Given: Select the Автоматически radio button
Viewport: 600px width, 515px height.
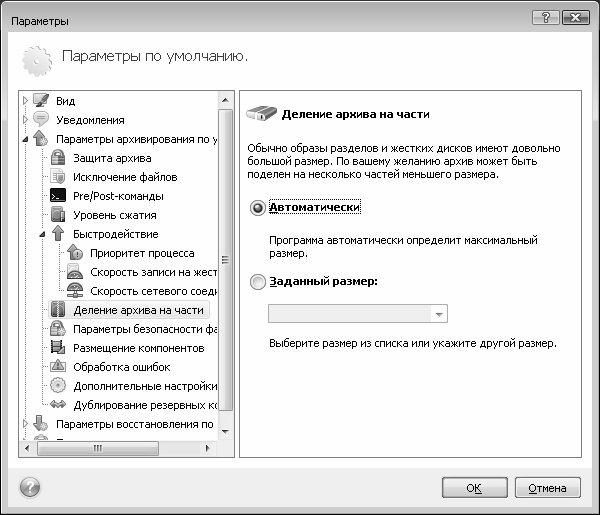Looking at the screenshot, I should (258, 208).
